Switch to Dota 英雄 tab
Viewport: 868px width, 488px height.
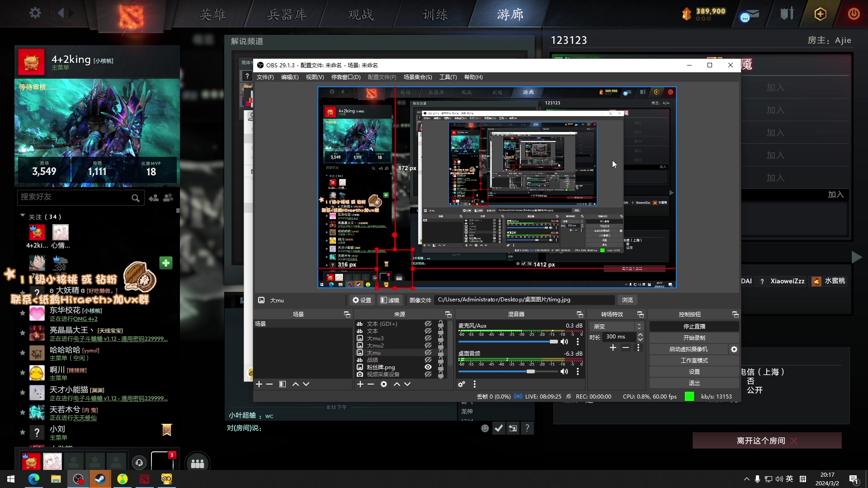pyautogui.click(x=213, y=14)
